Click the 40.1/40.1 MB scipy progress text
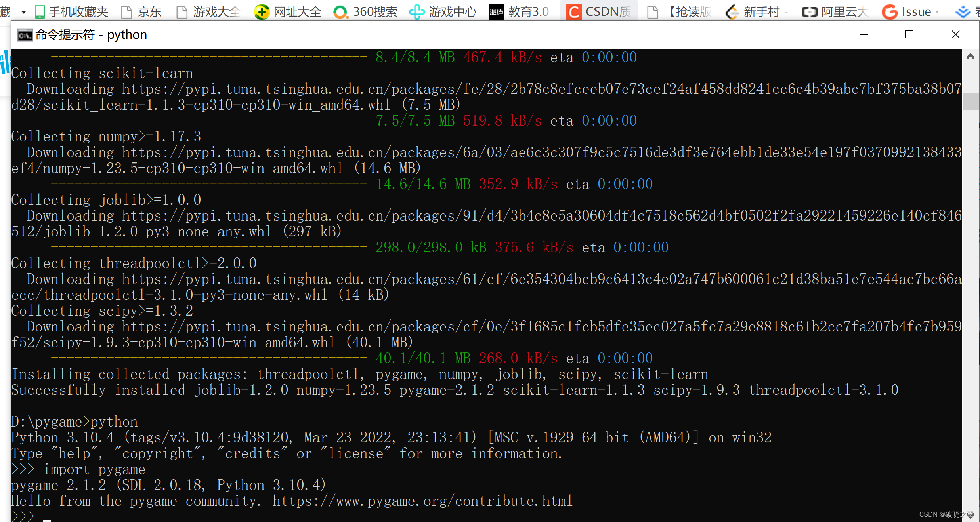The height and width of the screenshot is (522, 980). 423,358
